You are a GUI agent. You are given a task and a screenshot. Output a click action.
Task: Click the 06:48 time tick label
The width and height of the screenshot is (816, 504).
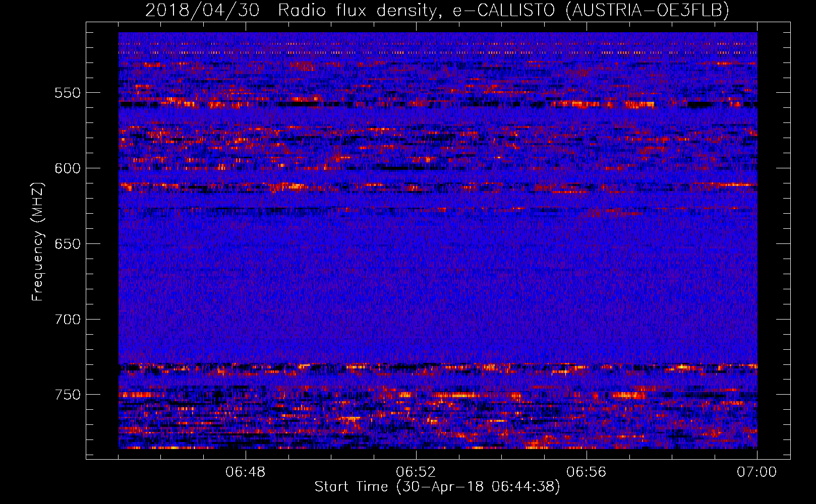click(x=246, y=472)
